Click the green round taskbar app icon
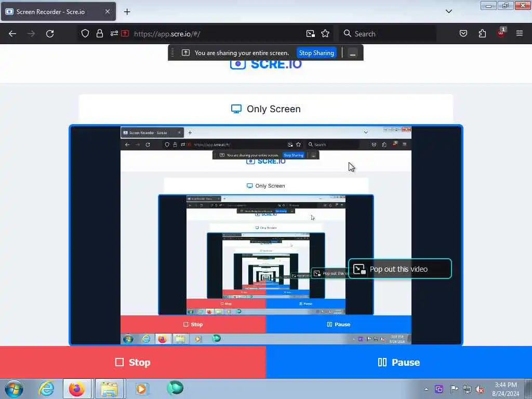This screenshot has height=399, width=532. (x=175, y=388)
